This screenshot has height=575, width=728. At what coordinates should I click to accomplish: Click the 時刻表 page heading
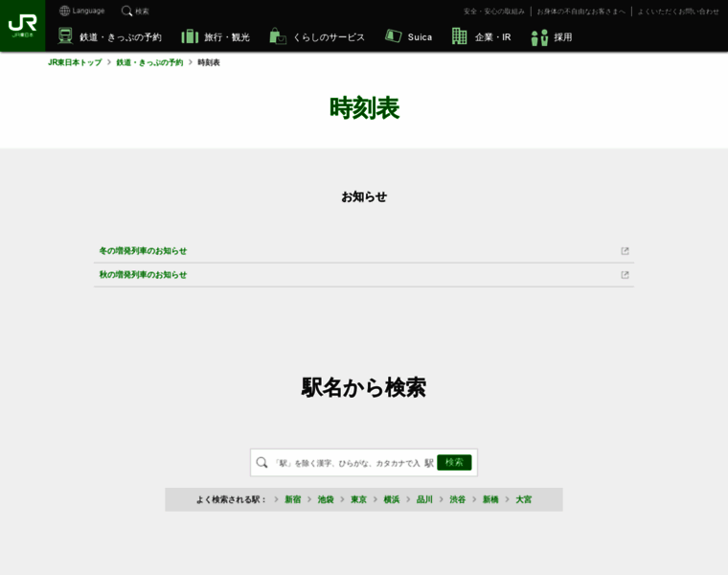coord(364,108)
